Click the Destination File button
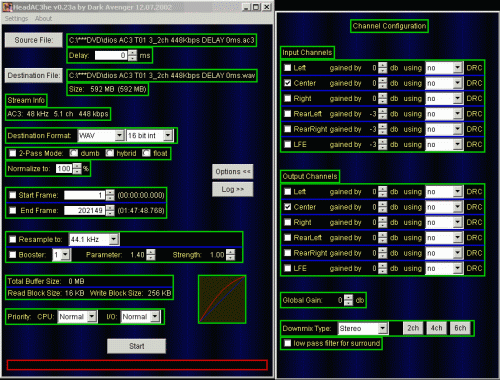This screenshot has height=380, width=500. point(34,75)
